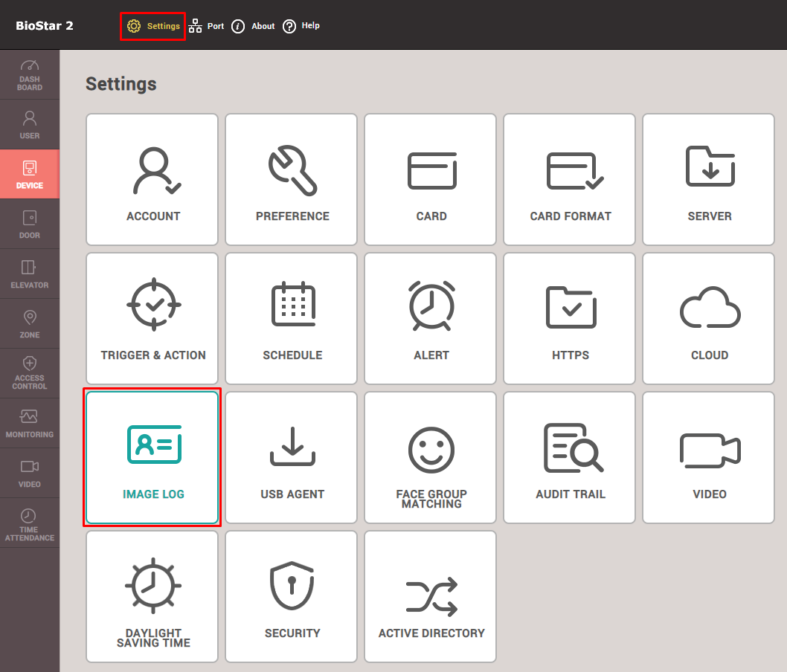Open the Audit Trail tile
This screenshot has height=672, width=787.
click(x=570, y=457)
